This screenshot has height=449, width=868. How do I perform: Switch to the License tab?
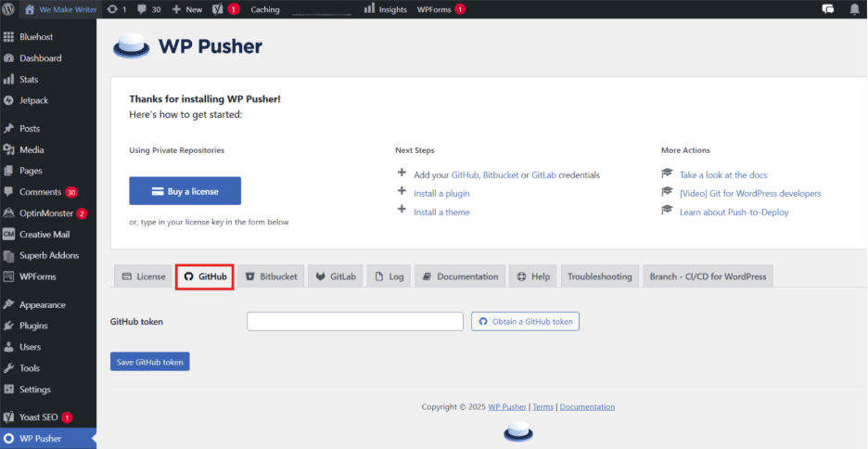(144, 276)
